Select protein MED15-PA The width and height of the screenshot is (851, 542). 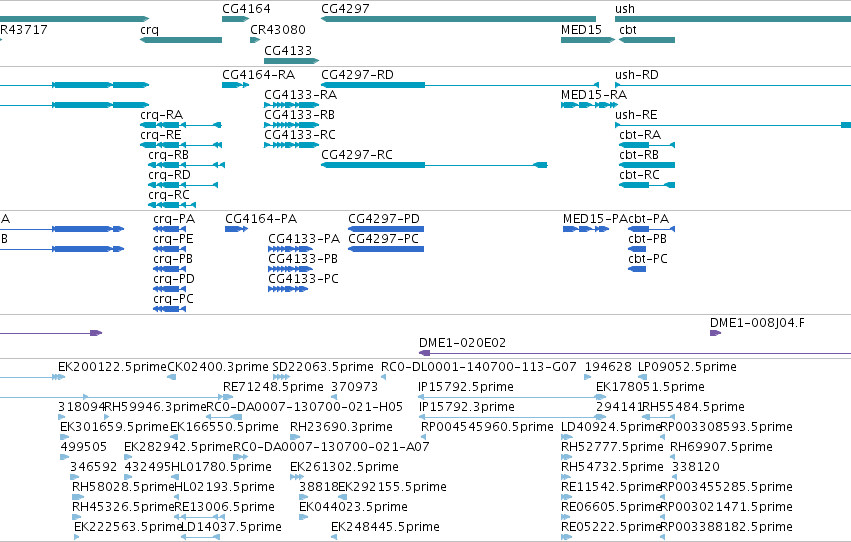[595, 219]
